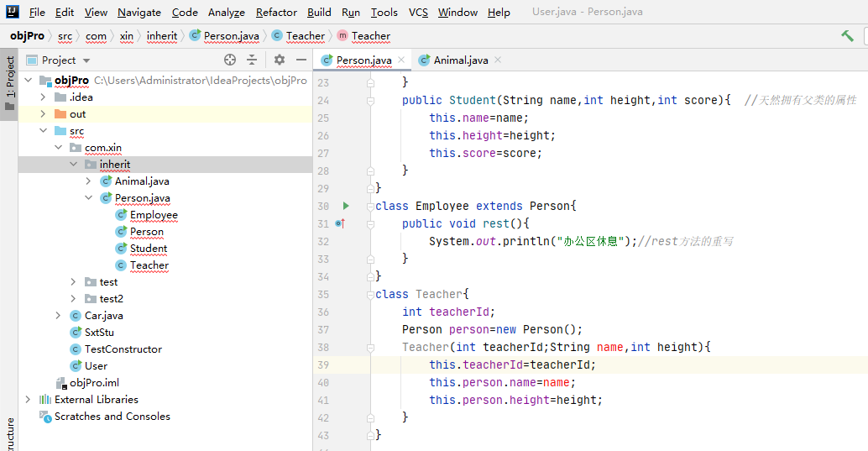Select the Teacher class in tree
Screen dimensions: 868x451
(x=149, y=265)
